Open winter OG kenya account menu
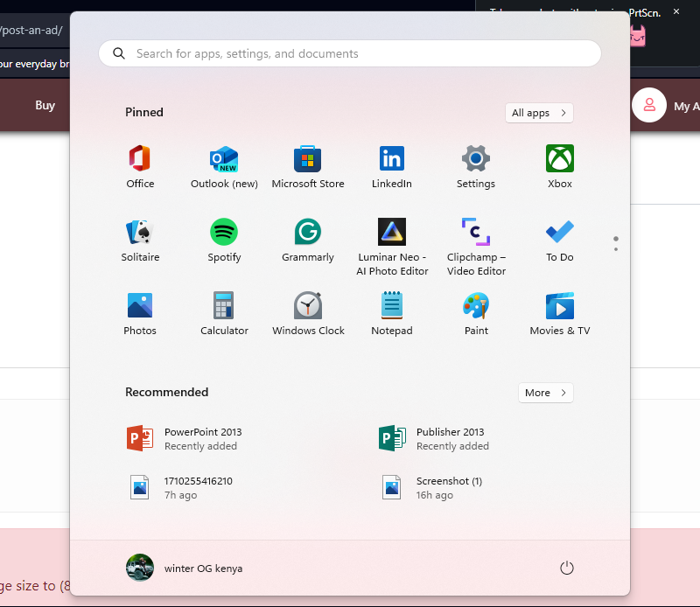The width and height of the screenshot is (700, 607). [x=185, y=569]
